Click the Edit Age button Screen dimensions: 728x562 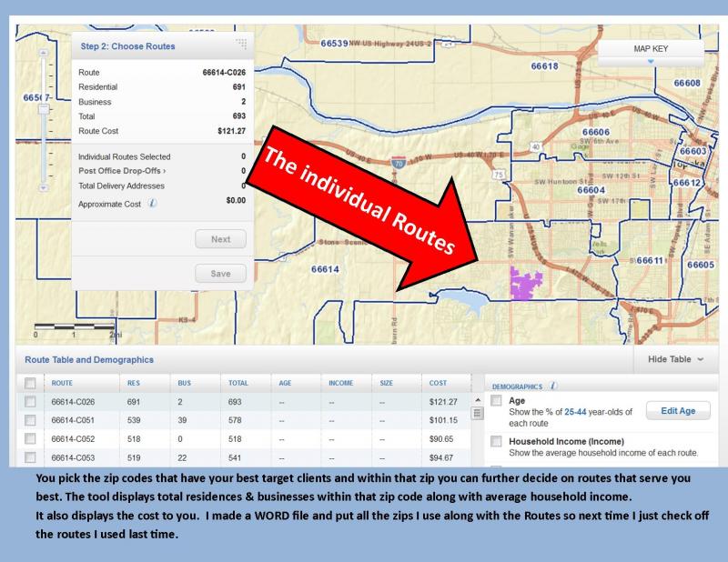(677, 410)
